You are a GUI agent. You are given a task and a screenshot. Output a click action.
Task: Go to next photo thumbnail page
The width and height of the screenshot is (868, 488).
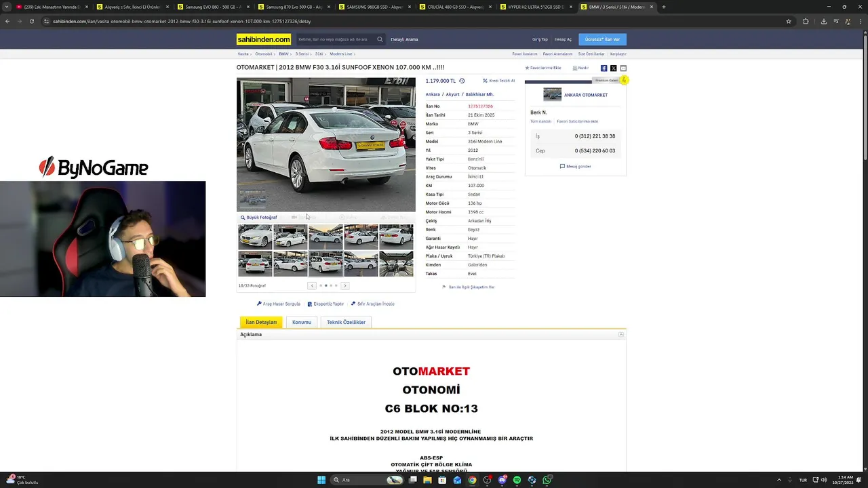(344, 285)
